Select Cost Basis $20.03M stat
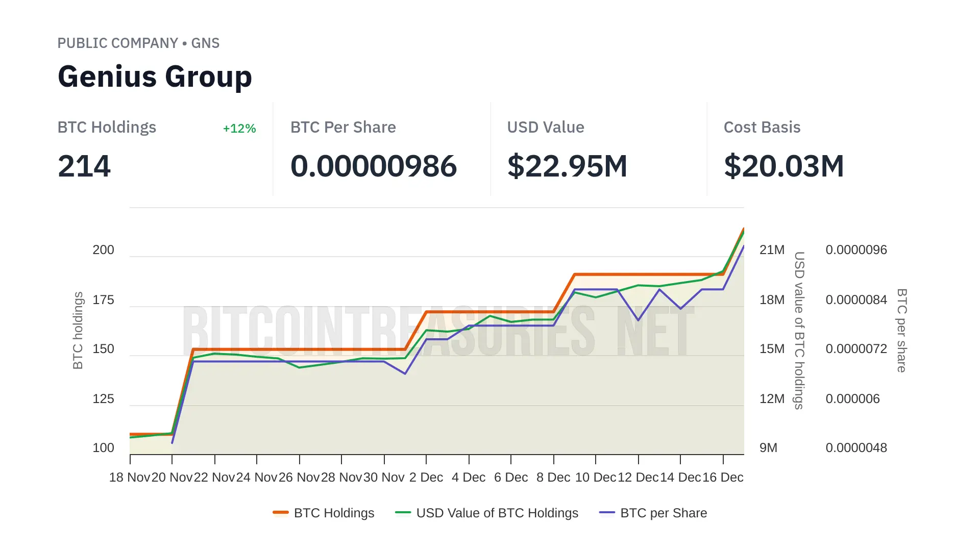Viewport: 980px width, 551px height. tap(783, 166)
